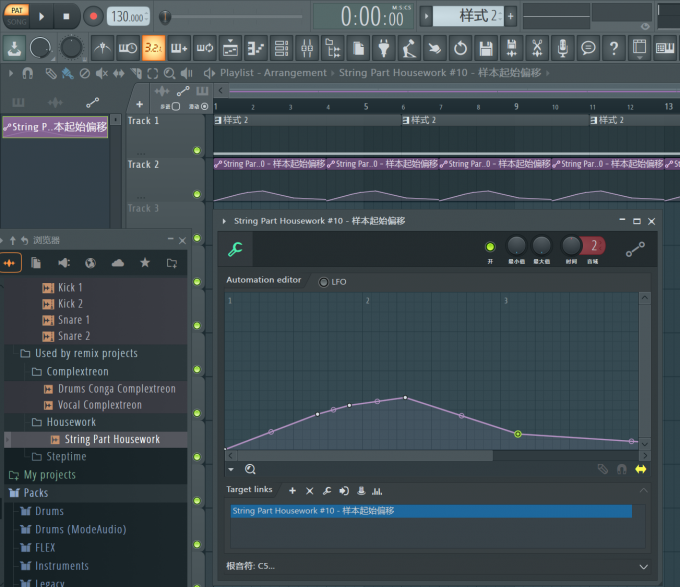Click the speech bubble icon in the toolbar
Viewport: 680px width, 587px height.
tap(588, 48)
